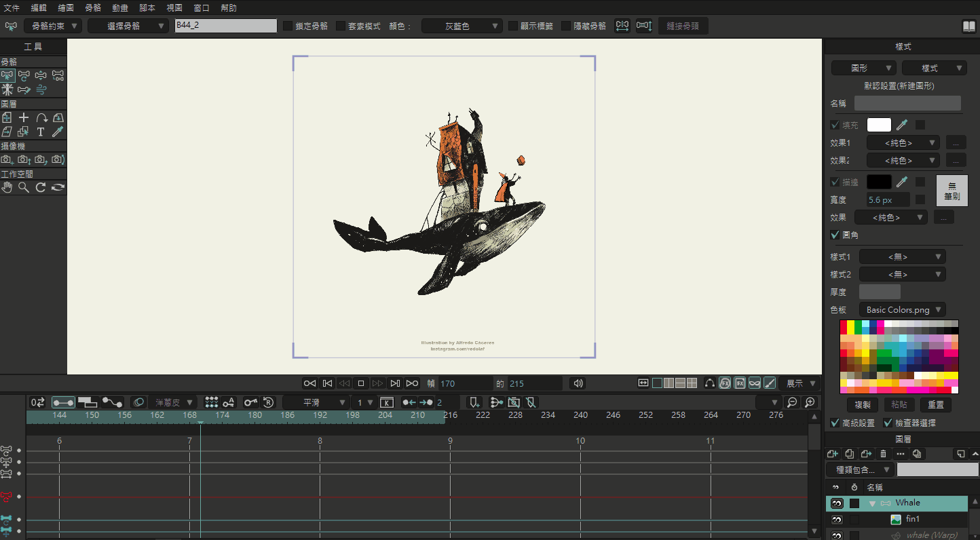
Task: Open the 動畫 menu
Action: tap(120, 7)
